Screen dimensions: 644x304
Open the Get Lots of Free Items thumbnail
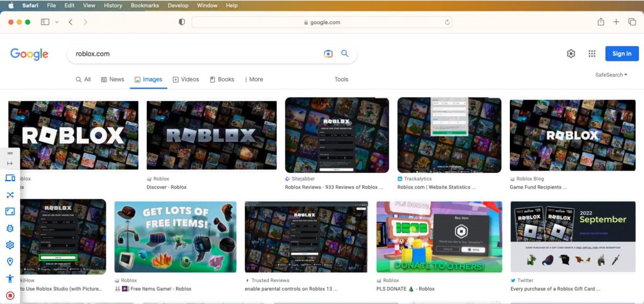(x=175, y=237)
